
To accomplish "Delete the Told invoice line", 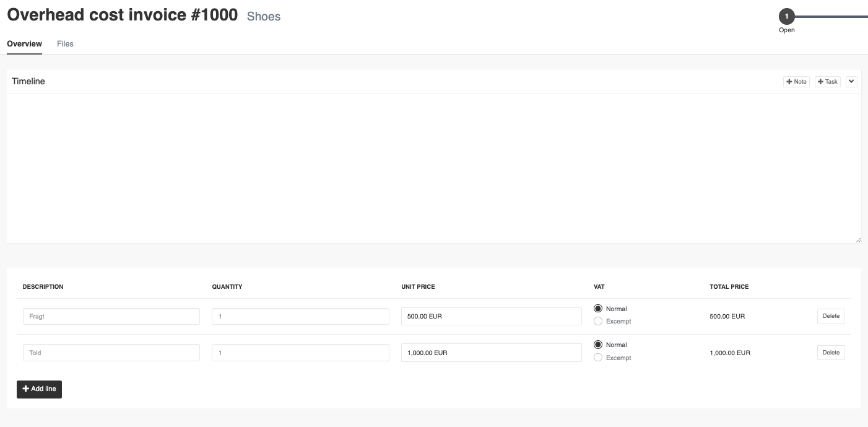I will click(831, 353).
